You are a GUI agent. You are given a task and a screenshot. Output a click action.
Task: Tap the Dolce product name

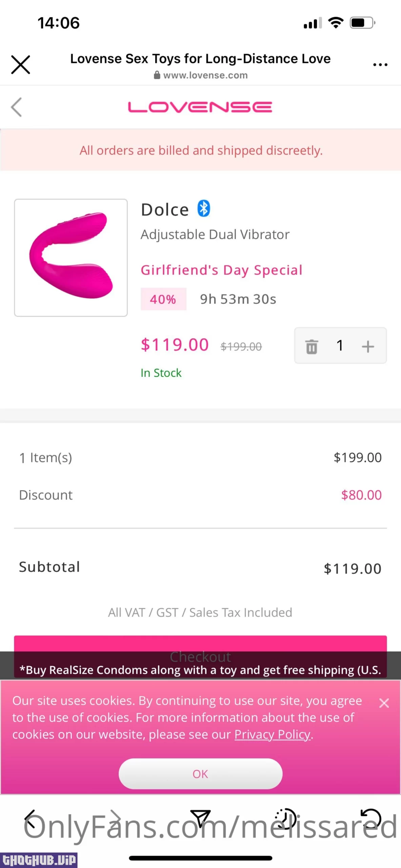(x=165, y=210)
